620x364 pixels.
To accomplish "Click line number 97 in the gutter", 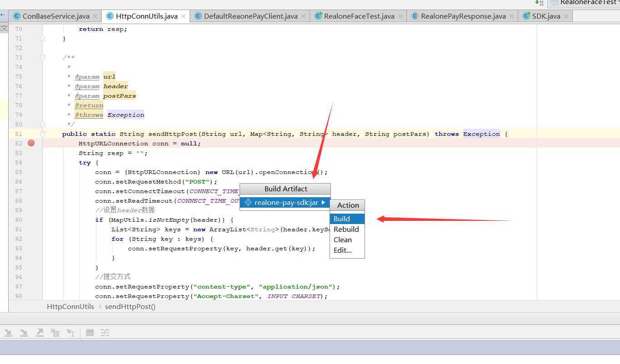I will pyautogui.click(x=18, y=286).
